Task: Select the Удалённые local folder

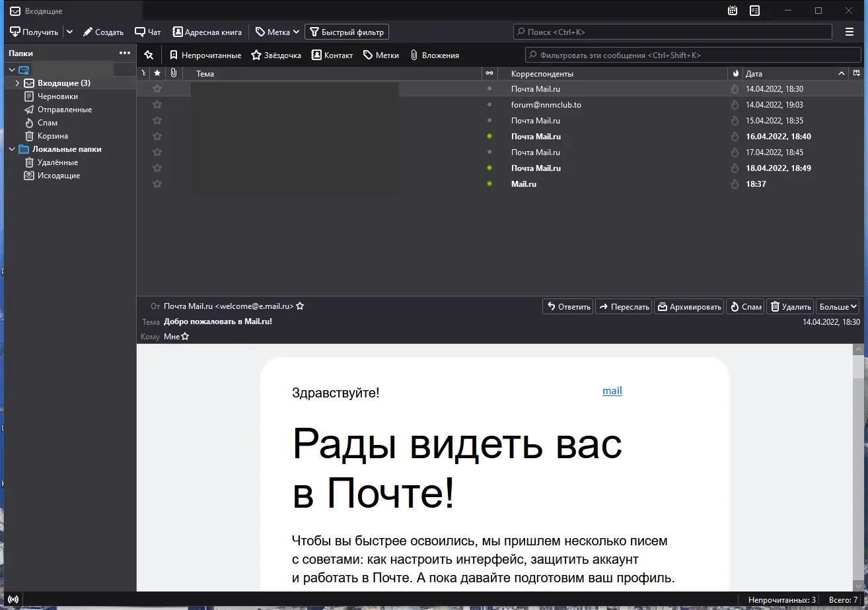Action: 57,162
